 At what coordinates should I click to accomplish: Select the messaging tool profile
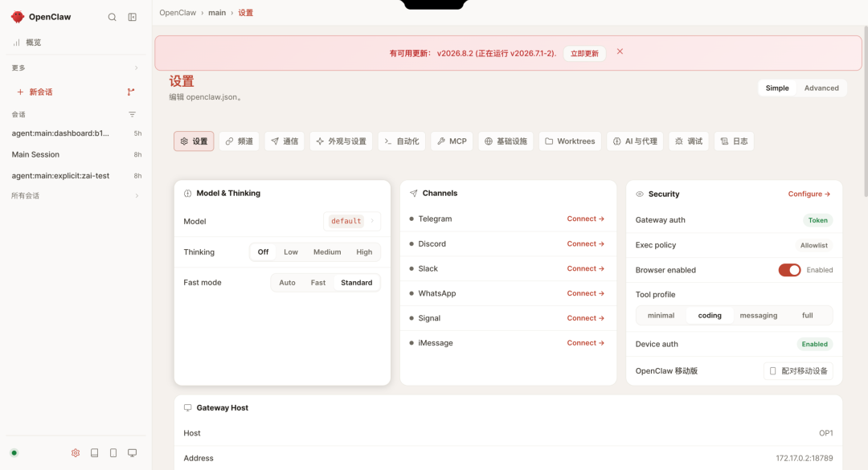click(759, 316)
